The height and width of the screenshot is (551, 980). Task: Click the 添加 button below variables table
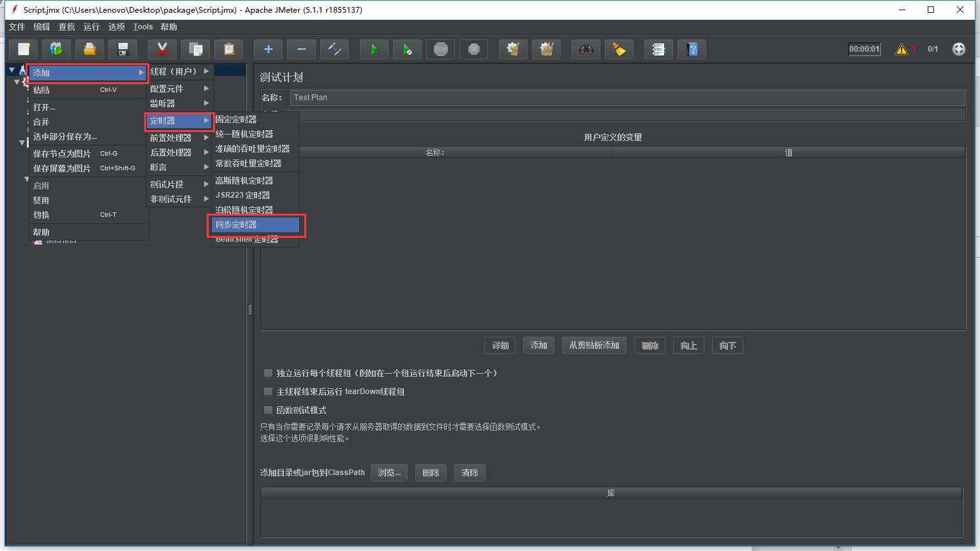(538, 346)
